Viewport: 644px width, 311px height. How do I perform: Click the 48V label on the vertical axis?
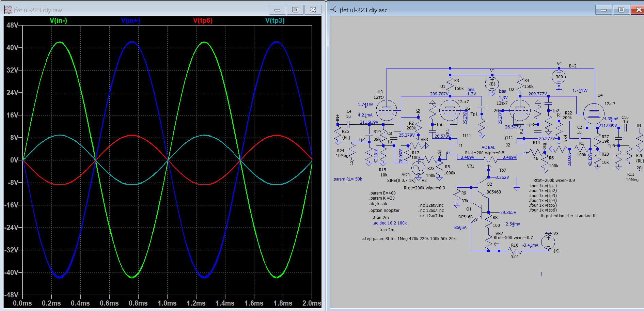click(x=12, y=25)
